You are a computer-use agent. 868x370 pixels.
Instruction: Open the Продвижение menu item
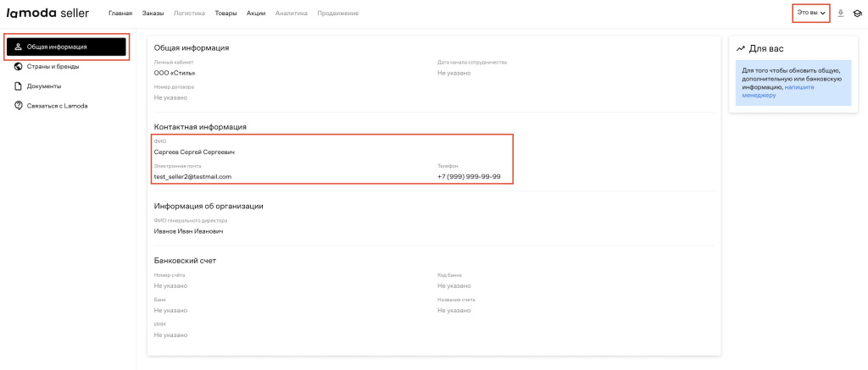click(x=337, y=14)
